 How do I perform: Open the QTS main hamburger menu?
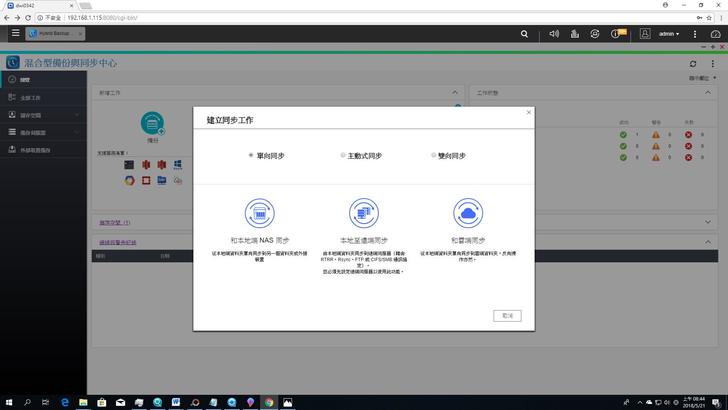point(15,33)
